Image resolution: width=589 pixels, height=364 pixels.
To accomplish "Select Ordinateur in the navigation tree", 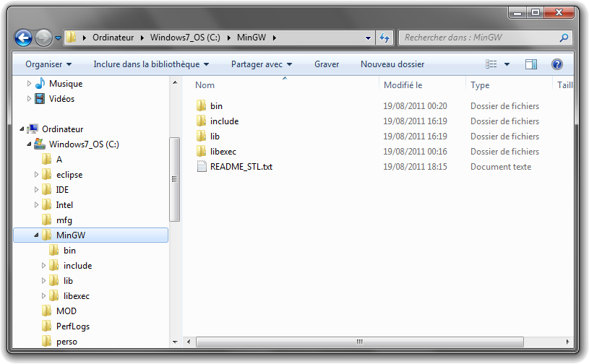I will (62, 129).
